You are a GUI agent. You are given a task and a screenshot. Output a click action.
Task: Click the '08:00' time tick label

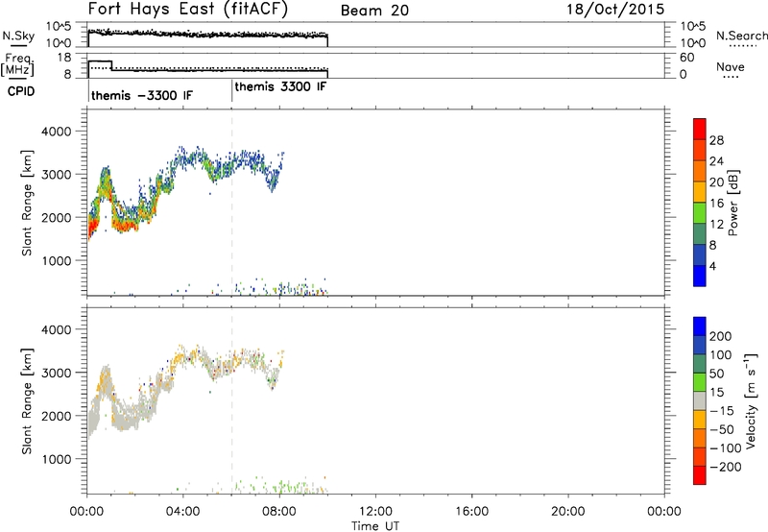(279, 512)
